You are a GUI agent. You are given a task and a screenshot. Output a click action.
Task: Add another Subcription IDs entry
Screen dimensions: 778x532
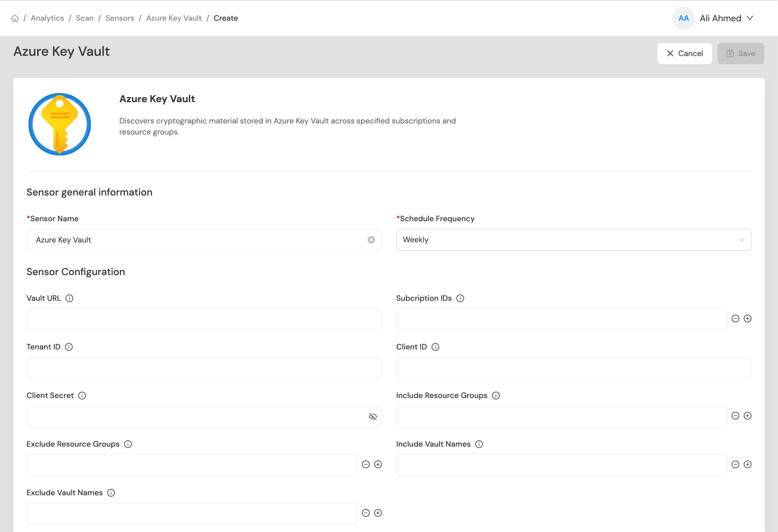(x=748, y=318)
